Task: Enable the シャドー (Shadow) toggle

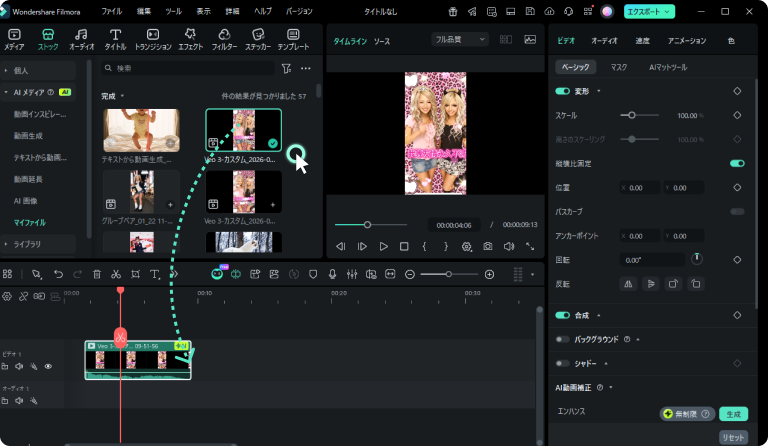Action: click(x=562, y=363)
